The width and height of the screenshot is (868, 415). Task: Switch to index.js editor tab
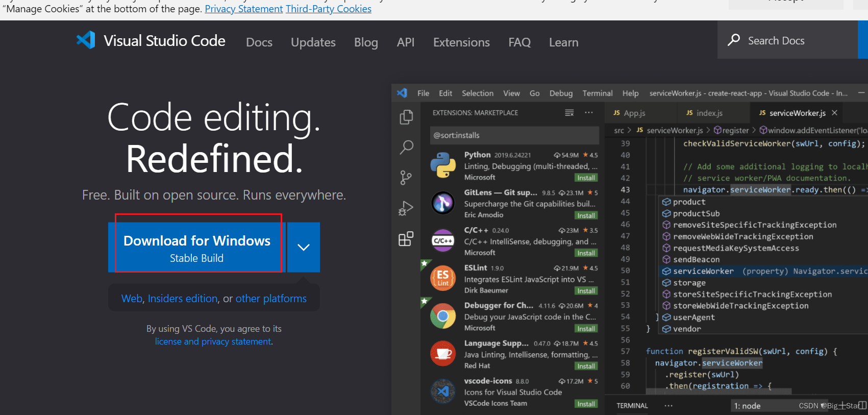[714, 113]
